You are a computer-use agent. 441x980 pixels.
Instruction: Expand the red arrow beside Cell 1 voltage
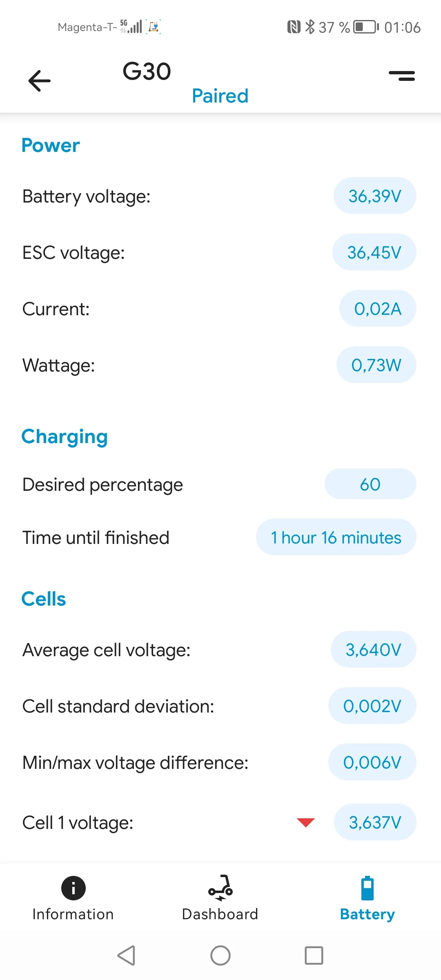pos(305,822)
